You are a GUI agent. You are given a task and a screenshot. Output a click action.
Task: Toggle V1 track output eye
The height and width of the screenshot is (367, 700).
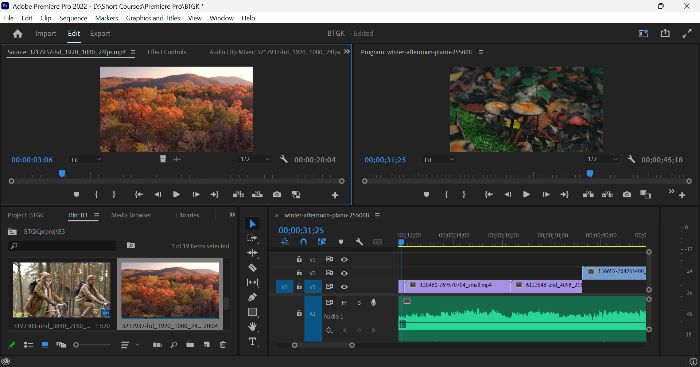pyautogui.click(x=344, y=287)
